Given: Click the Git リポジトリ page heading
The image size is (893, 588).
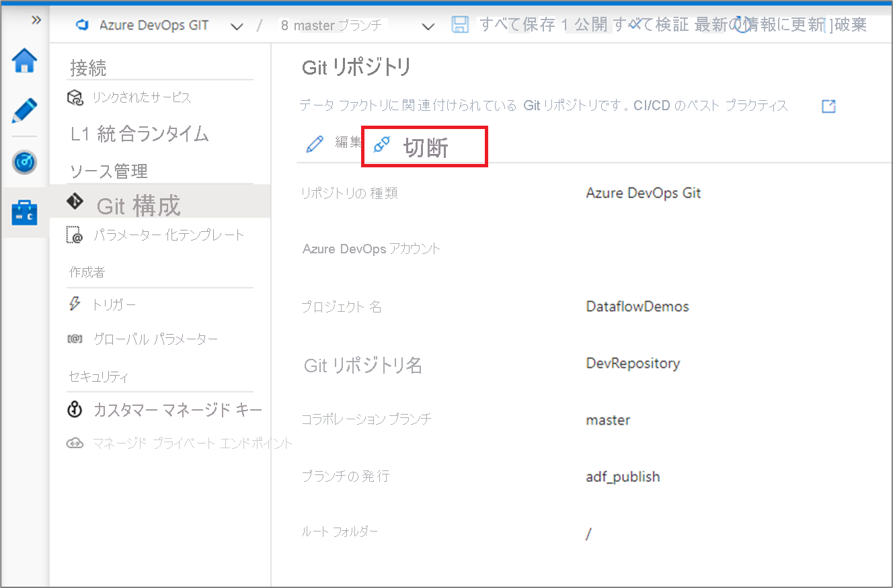Looking at the screenshot, I should pos(356,68).
